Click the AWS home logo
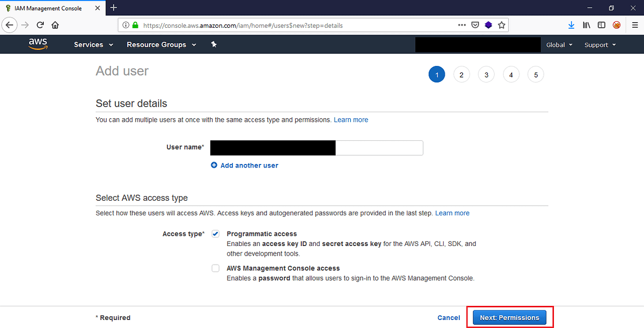Image resolution: width=644 pixels, height=328 pixels. coord(38,44)
